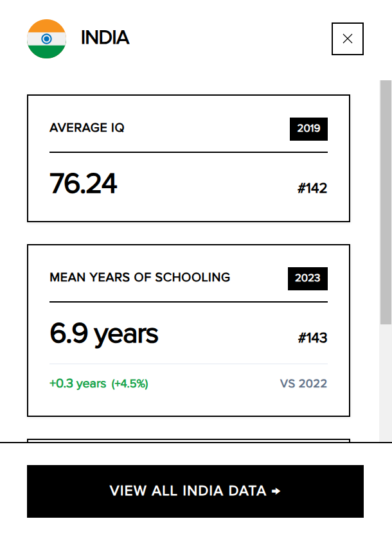Click the 6.9 years schooling value
The width and height of the screenshot is (392, 537).
104,334
